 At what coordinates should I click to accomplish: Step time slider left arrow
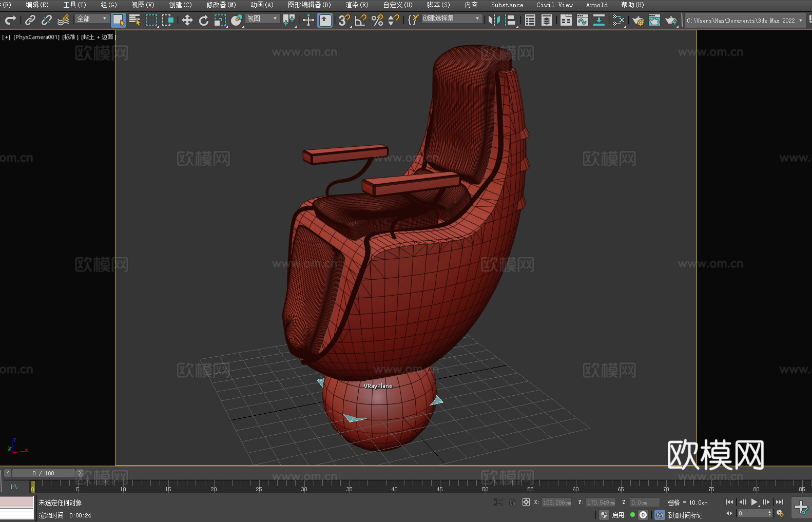click(x=8, y=473)
